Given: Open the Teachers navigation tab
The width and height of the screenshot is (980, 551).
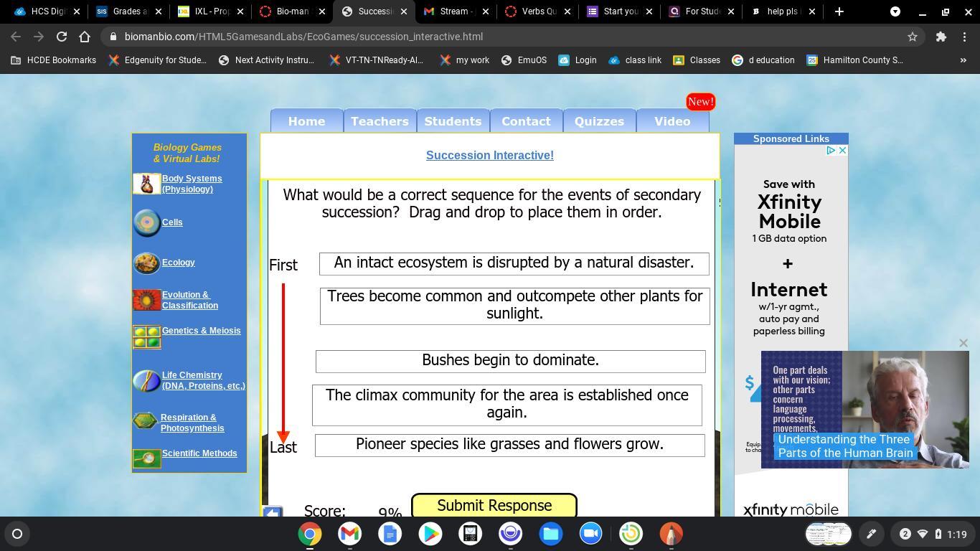Looking at the screenshot, I should (380, 121).
